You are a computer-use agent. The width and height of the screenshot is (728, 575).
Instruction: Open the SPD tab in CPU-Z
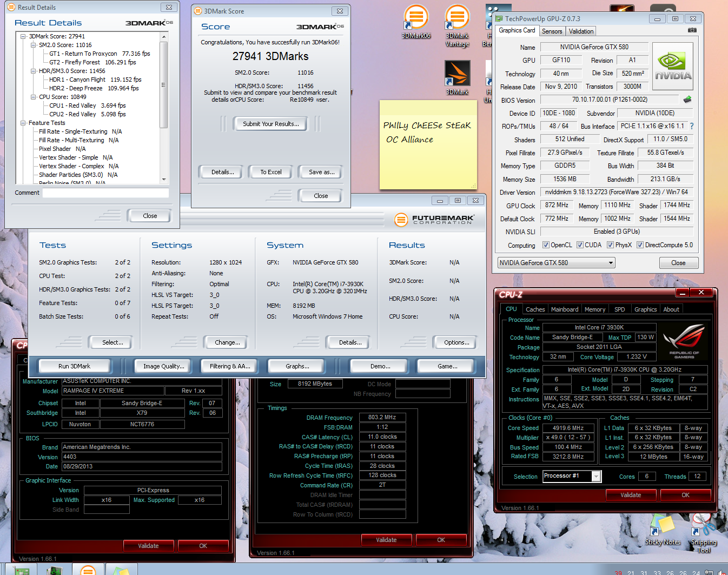click(619, 309)
